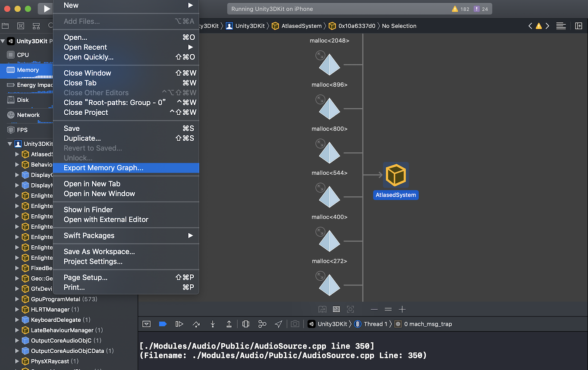Viewport: 588px width, 370px height.
Task: Click the malloc<400> pyramid node
Action: point(330,241)
